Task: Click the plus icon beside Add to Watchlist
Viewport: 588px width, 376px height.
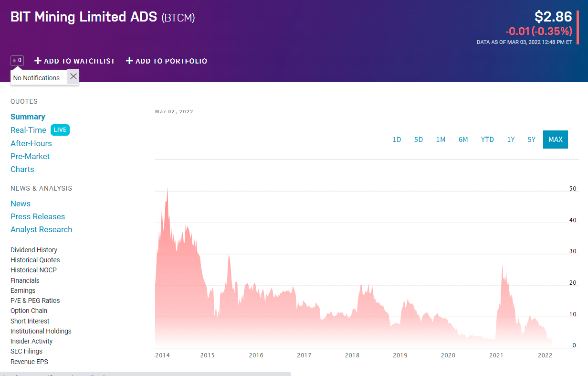Action: click(x=38, y=61)
